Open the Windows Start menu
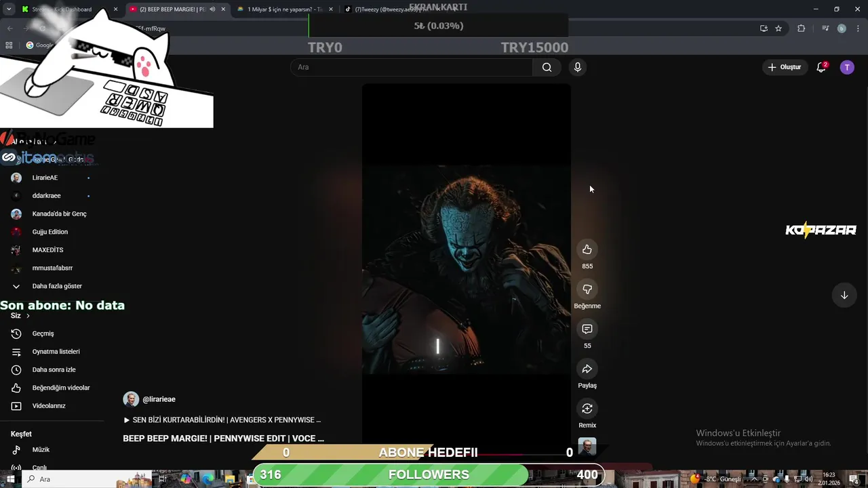Viewport: 868px width, 488px height. pyautogui.click(x=9, y=479)
